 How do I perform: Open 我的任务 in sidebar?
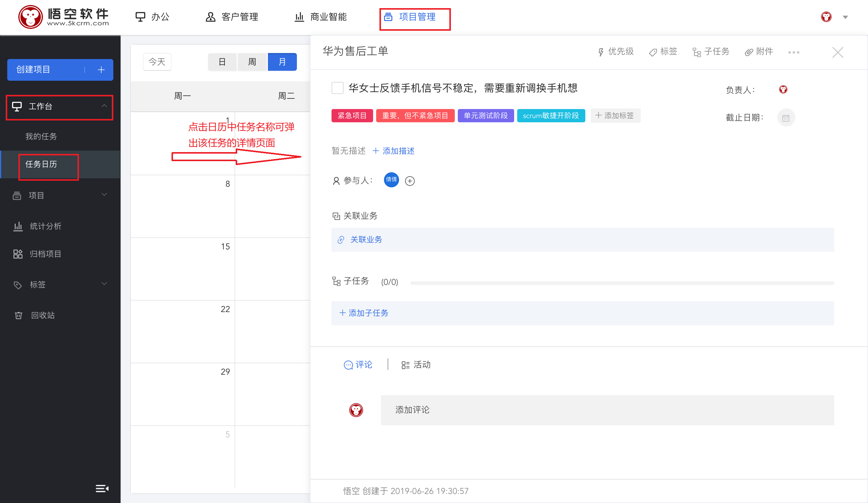(41, 136)
